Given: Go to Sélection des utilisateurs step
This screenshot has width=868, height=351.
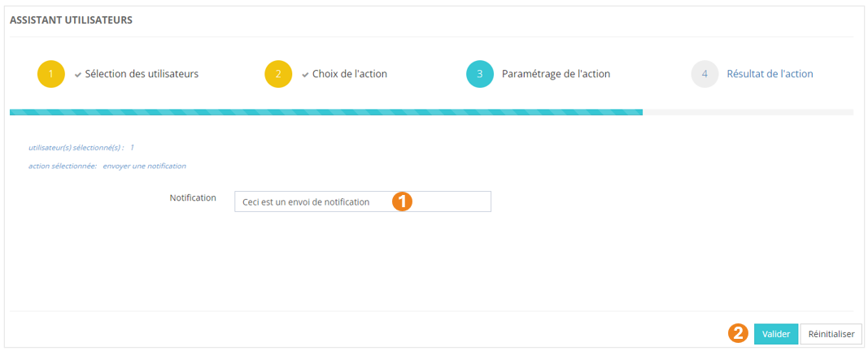Looking at the screenshot, I should [142, 74].
